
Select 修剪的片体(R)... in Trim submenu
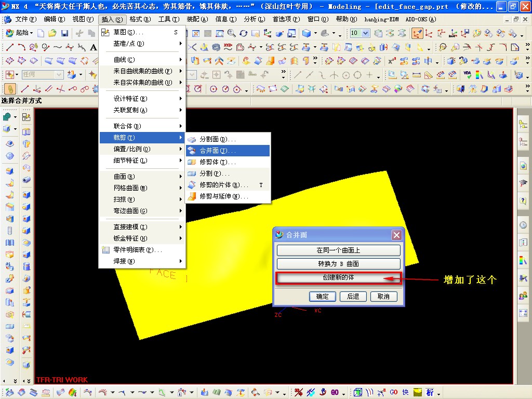(x=228, y=185)
